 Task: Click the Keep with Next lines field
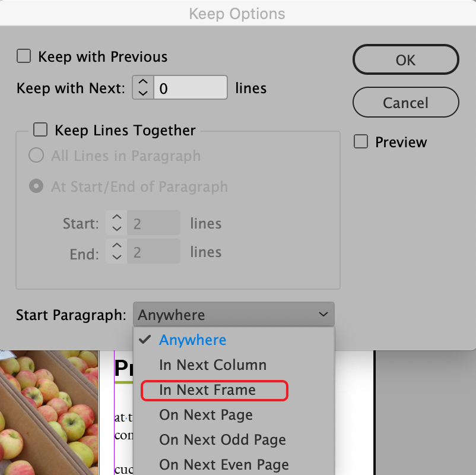tap(190, 88)
